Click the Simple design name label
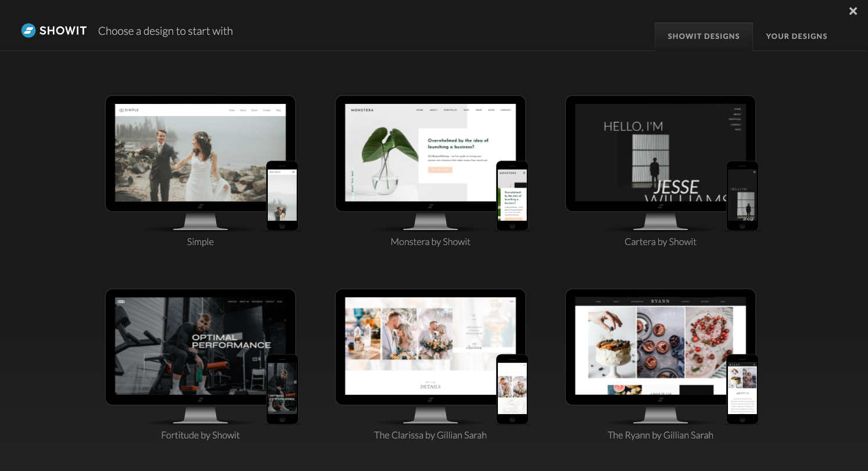 [200, 242]
